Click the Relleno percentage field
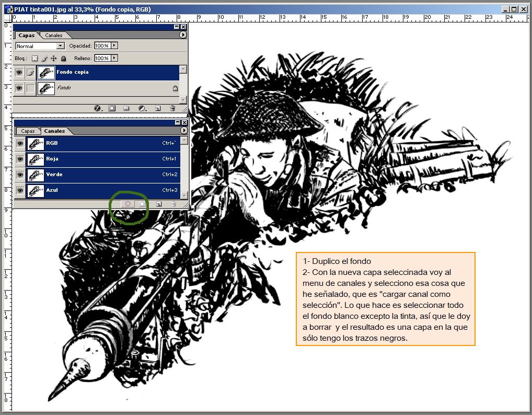This screenshot has height=415, width=532. (102, 58)
